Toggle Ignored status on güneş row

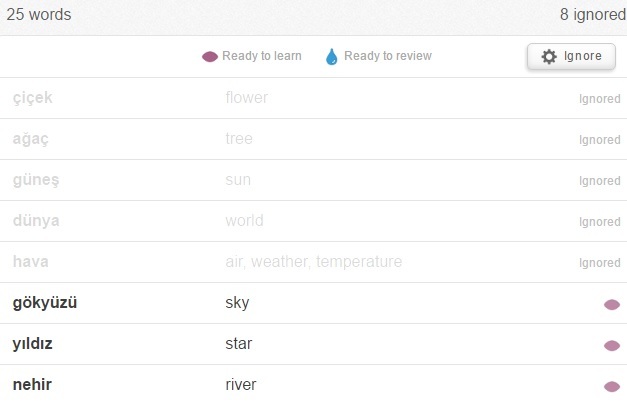pyautogui.click(x=600, y=181)
